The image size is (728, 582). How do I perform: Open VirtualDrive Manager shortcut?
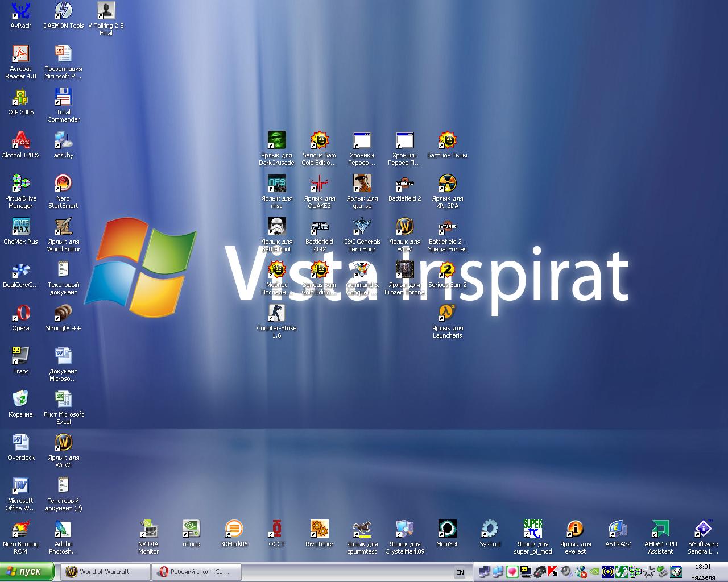point(20,183)
